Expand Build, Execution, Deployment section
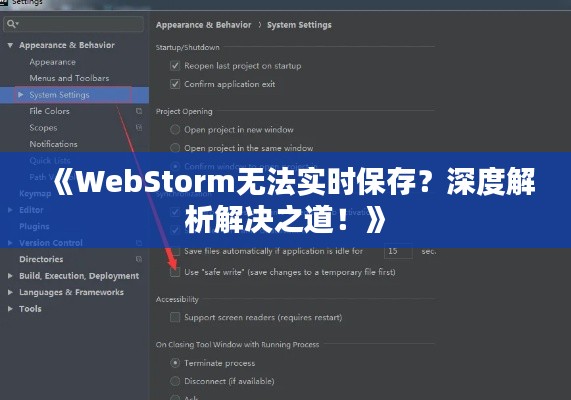Image resolution: width=571 pixels, height=400 pixels. tap(10, 276)
